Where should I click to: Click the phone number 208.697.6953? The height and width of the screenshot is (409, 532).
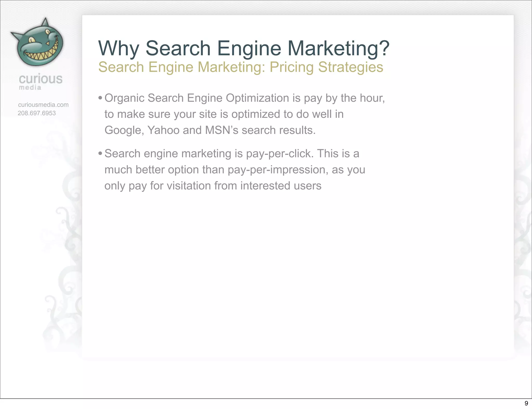[x=37, y=113]
